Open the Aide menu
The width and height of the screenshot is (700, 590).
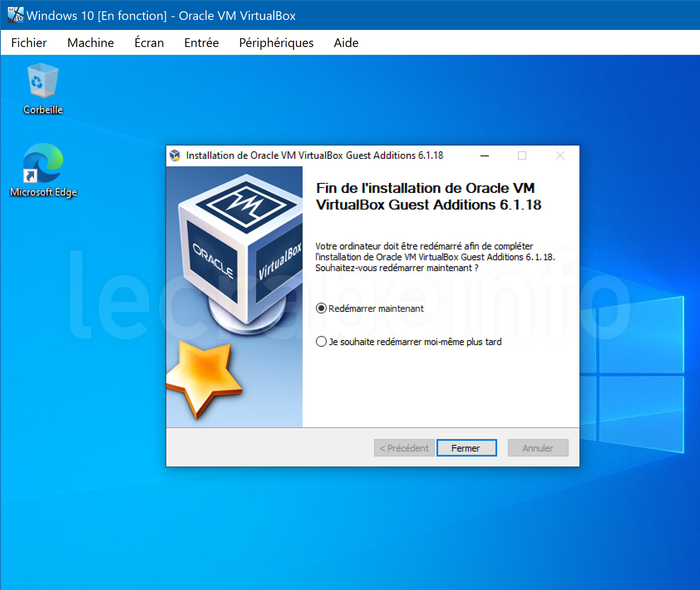pyautogui.click(x=346, y=42)
